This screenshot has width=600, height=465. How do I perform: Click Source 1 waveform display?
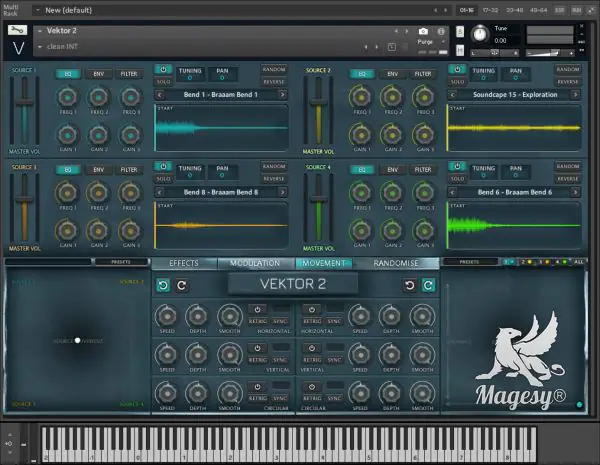point(221,128)
